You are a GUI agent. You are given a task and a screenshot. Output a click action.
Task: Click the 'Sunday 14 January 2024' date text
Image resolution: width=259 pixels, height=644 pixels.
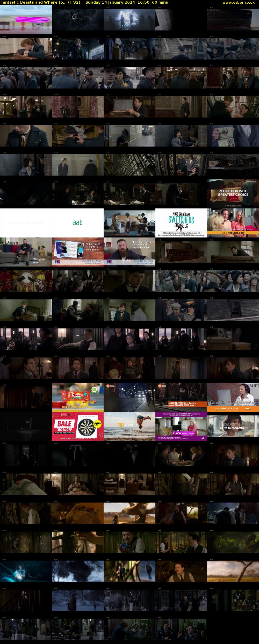click(x=110, y=2)
